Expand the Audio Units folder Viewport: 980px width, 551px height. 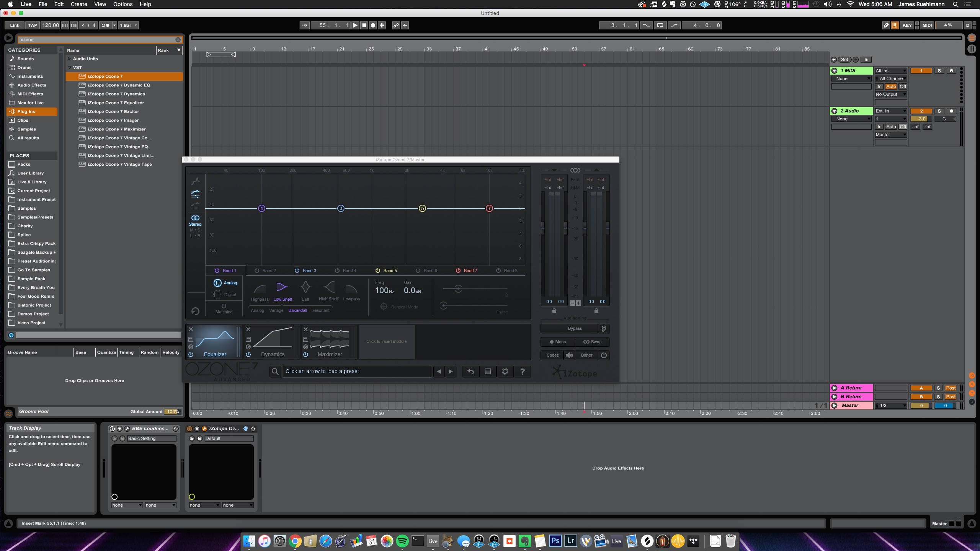pyautogui.click(x=69, y=59)
